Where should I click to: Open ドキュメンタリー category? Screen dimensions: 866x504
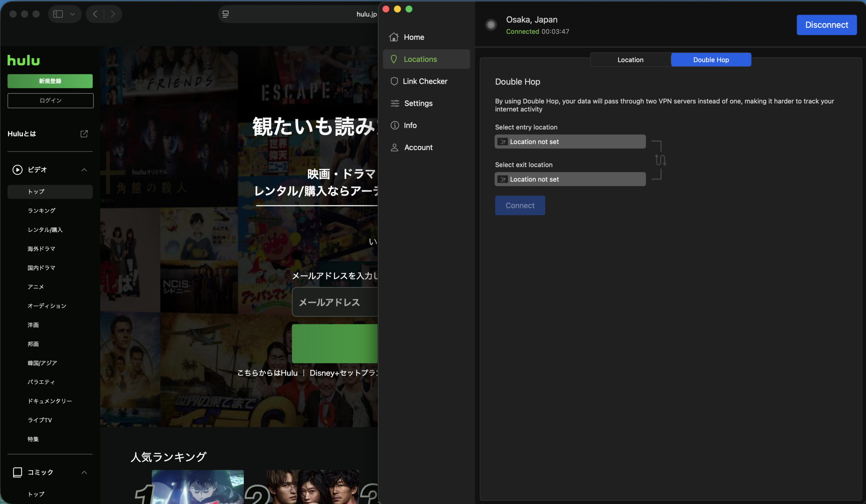[50, 401]
